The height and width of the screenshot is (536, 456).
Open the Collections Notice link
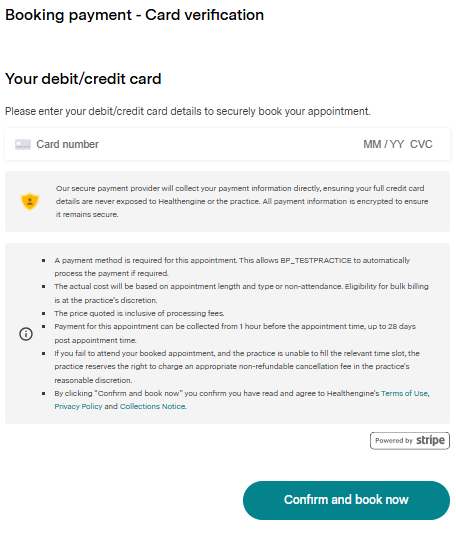152,406
